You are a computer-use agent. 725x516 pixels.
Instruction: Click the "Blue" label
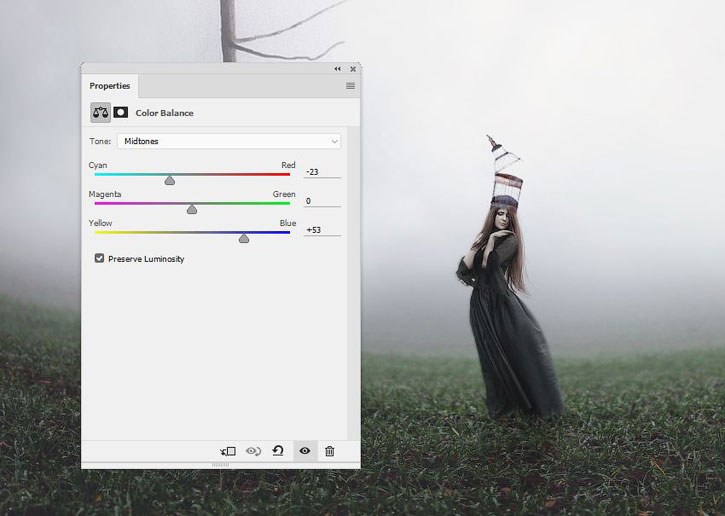[288, 223]
